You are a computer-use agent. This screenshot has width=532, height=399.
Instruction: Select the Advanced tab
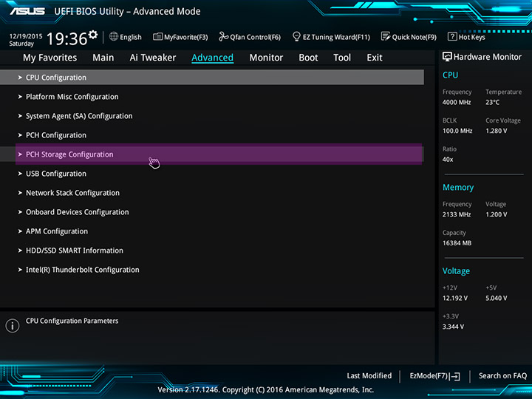[212, 58]
